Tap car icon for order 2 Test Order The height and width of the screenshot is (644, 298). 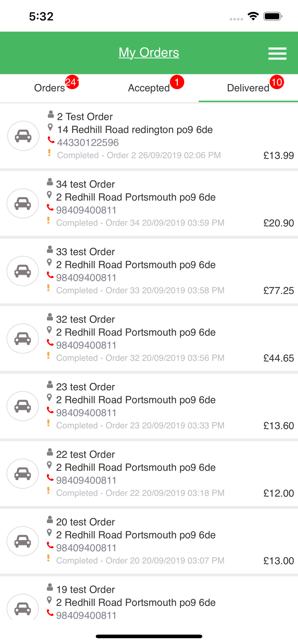click(x=23, y=136)
